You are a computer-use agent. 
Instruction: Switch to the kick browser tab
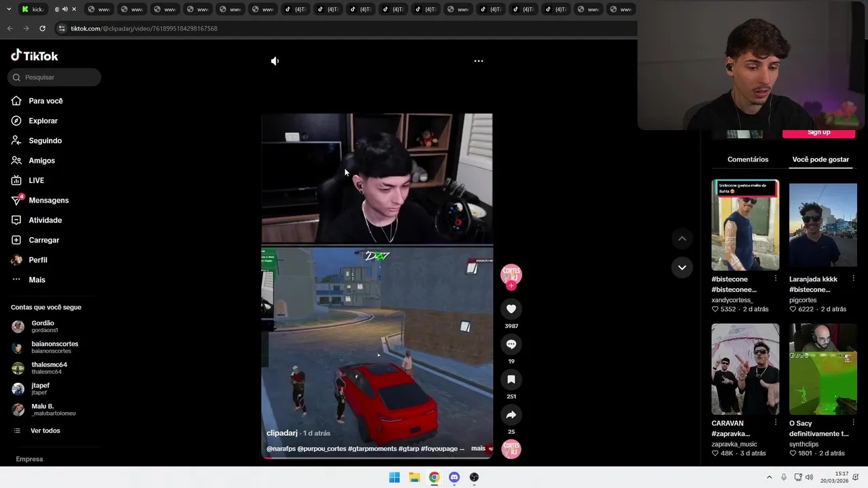coord(32,9)
